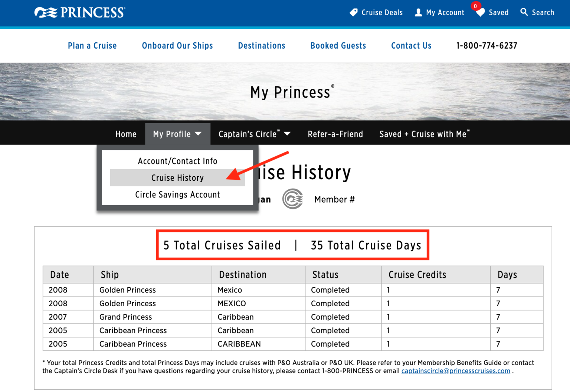Click the Saved notification badge showing 0

pyautogui.click(x=475, y=6)
